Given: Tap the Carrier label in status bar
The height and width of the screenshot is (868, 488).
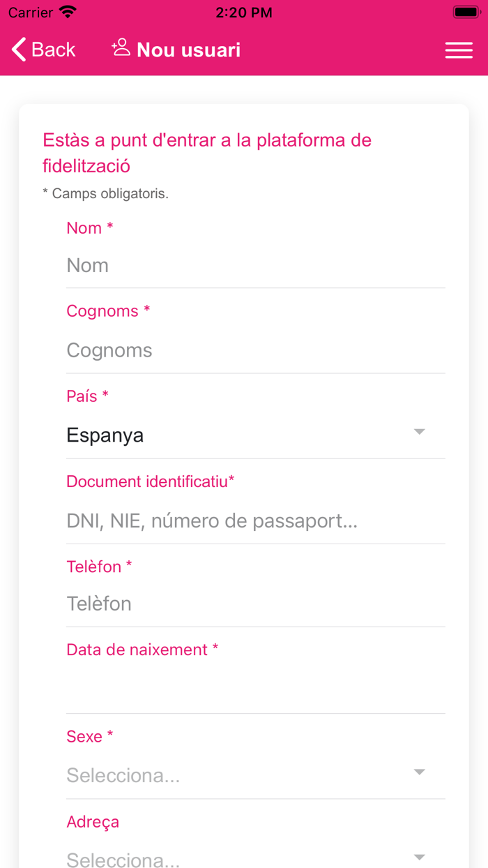Looking at the screenshot, I should 31,13.
